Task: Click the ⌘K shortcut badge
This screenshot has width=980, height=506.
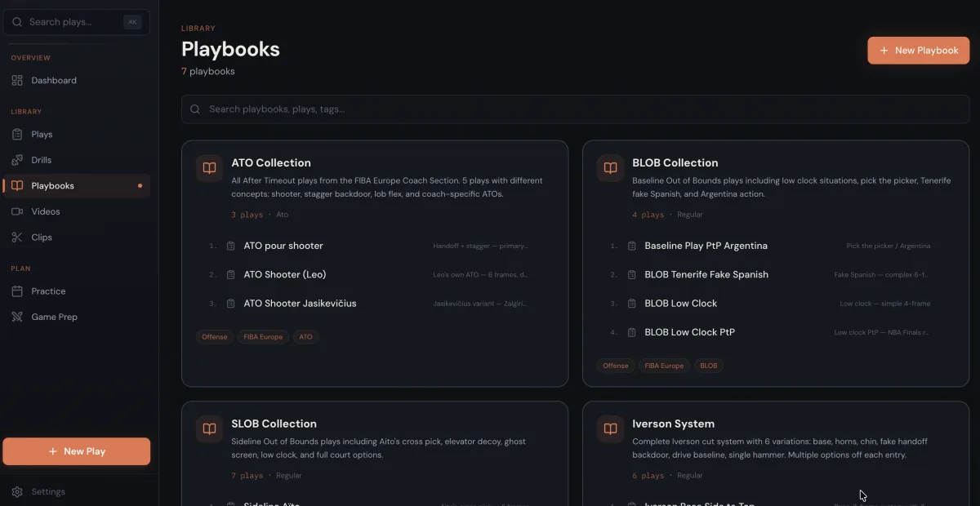Action: [x=132, y=22]
